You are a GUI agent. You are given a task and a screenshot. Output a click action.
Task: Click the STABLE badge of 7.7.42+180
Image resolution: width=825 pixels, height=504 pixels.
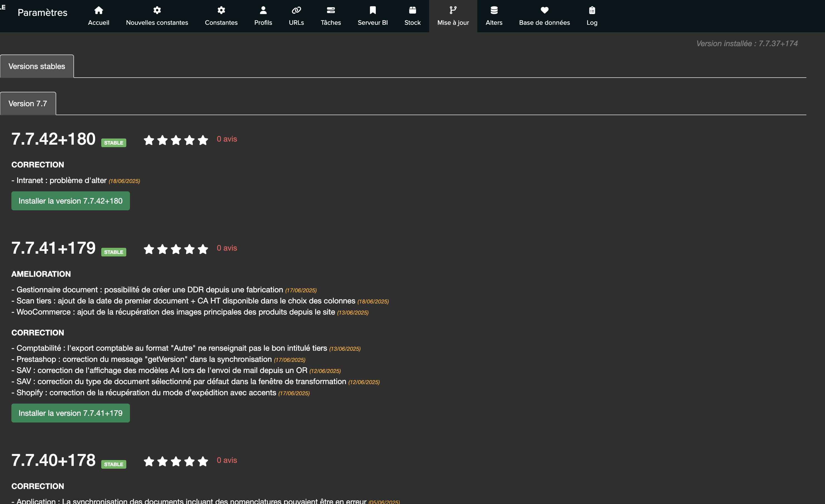click(113, 143)
